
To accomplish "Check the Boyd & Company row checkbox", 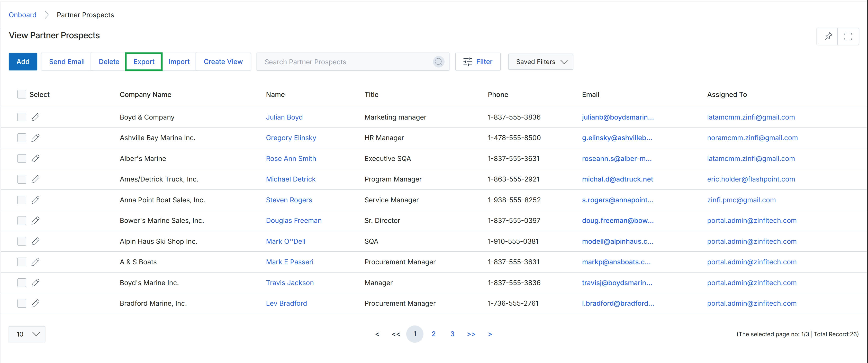I will (x=22, y=117).
